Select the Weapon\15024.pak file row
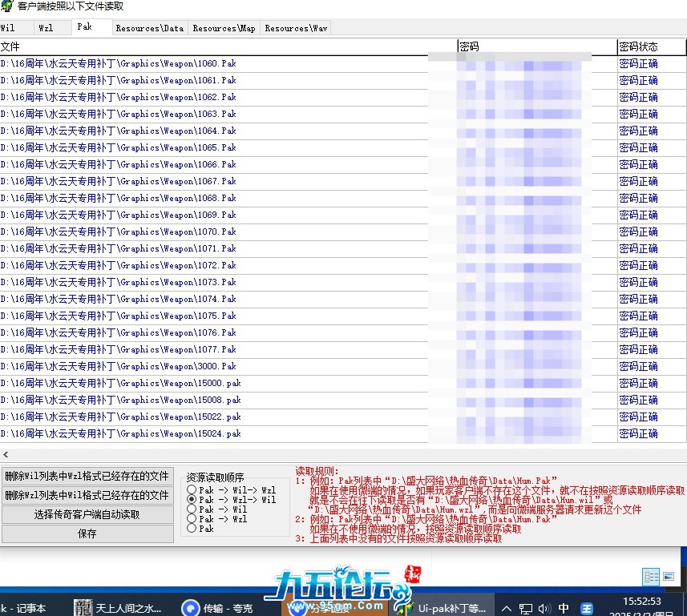 coord(343,433)
